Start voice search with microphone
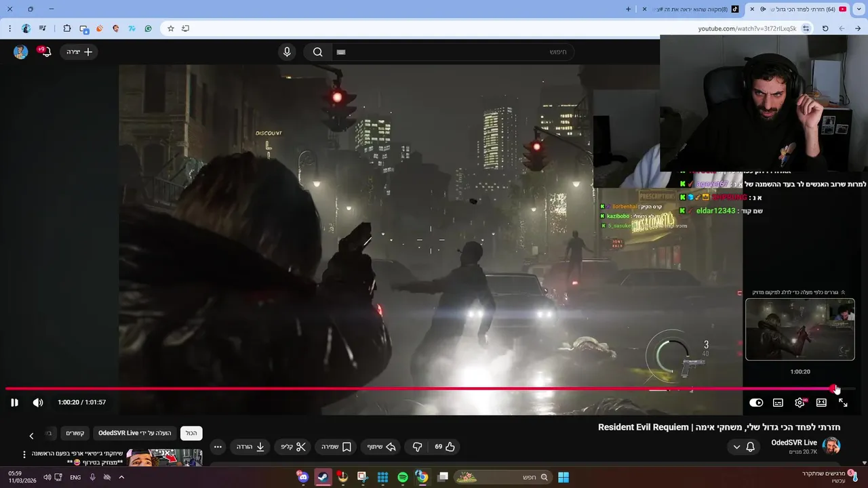868x488 pixels. [287, 52]
